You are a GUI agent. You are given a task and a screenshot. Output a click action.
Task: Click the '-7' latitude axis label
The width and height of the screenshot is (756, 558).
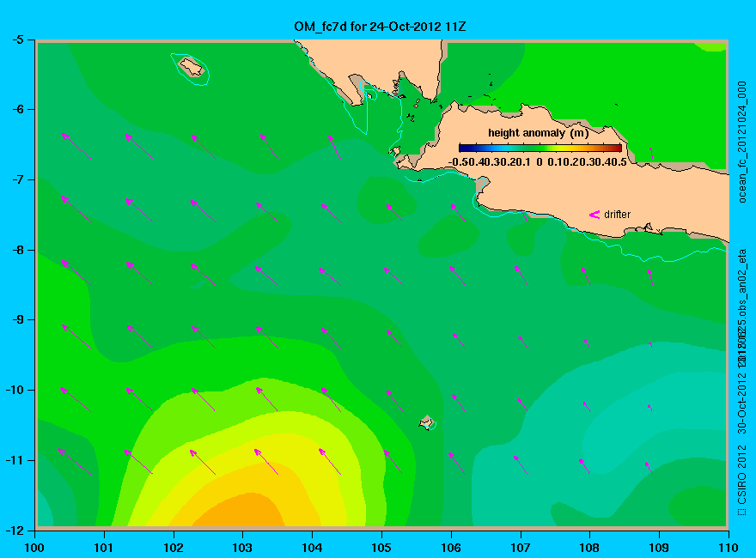(17, 179)
